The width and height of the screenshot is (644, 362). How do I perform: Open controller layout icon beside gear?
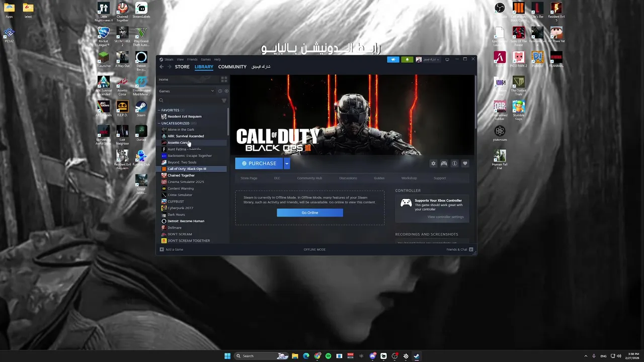[444, 163]
